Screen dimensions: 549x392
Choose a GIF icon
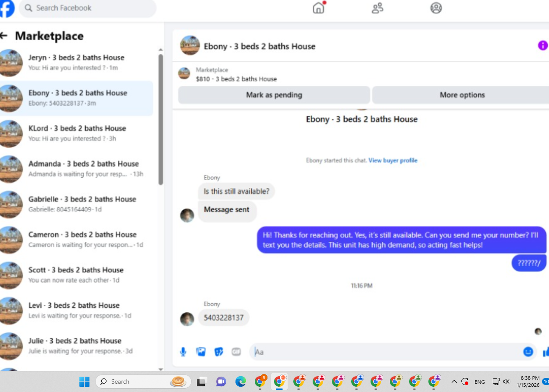pyautogui.click(x=236, y=351)
